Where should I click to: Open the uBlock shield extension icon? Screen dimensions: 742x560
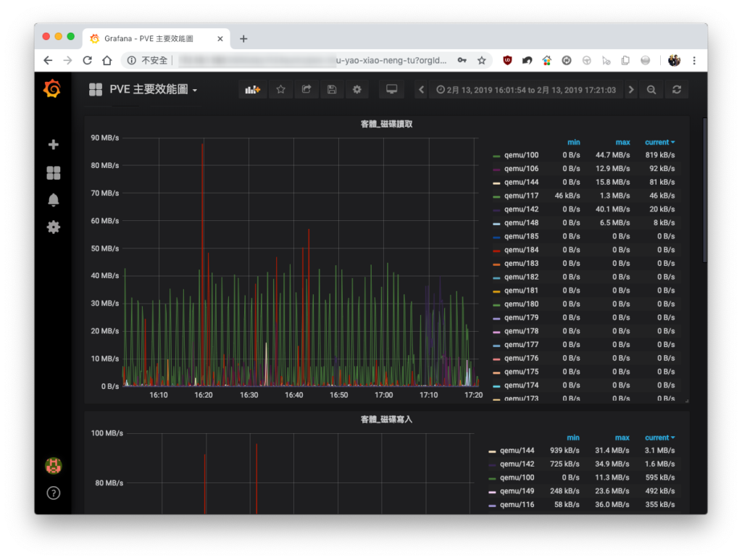[x=507, y=61]
